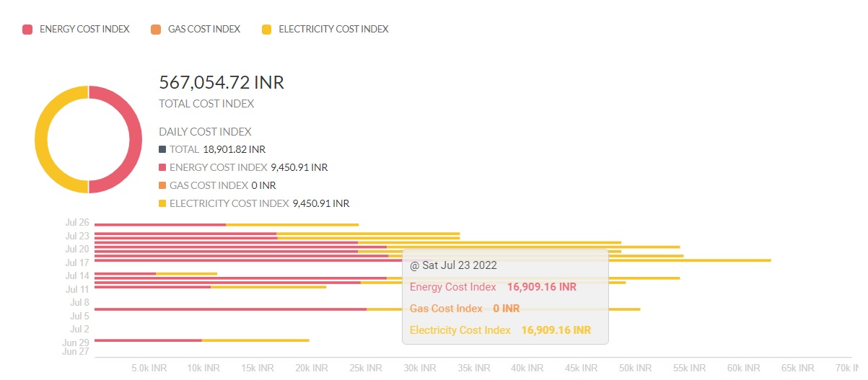Click the 567,054.72 INR total cost value

point(222,82)
